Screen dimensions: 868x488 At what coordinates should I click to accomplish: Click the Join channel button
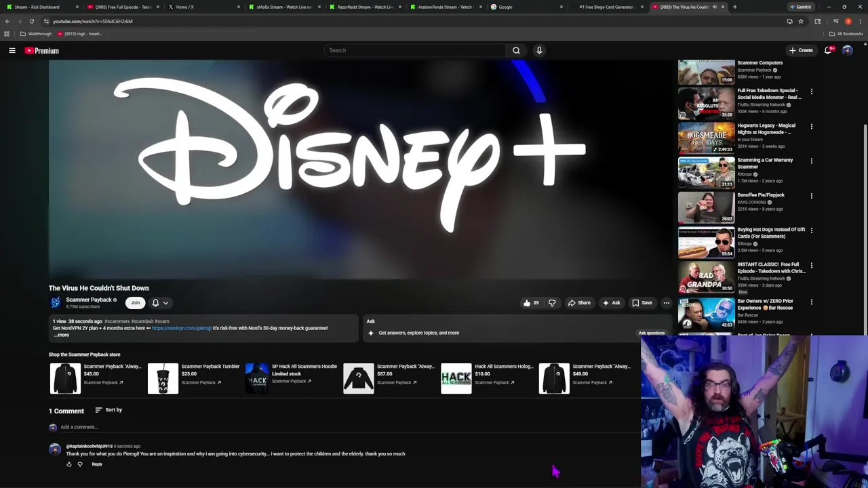point(135,303)
